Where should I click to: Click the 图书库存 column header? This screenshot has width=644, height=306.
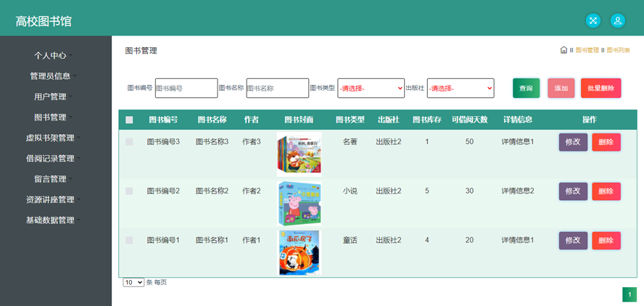point(427,120)
